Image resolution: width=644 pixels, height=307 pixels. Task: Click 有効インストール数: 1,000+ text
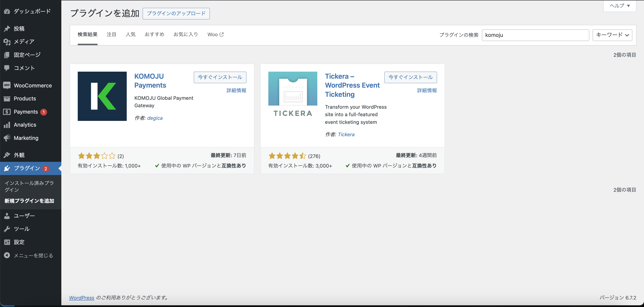point(109,166)
